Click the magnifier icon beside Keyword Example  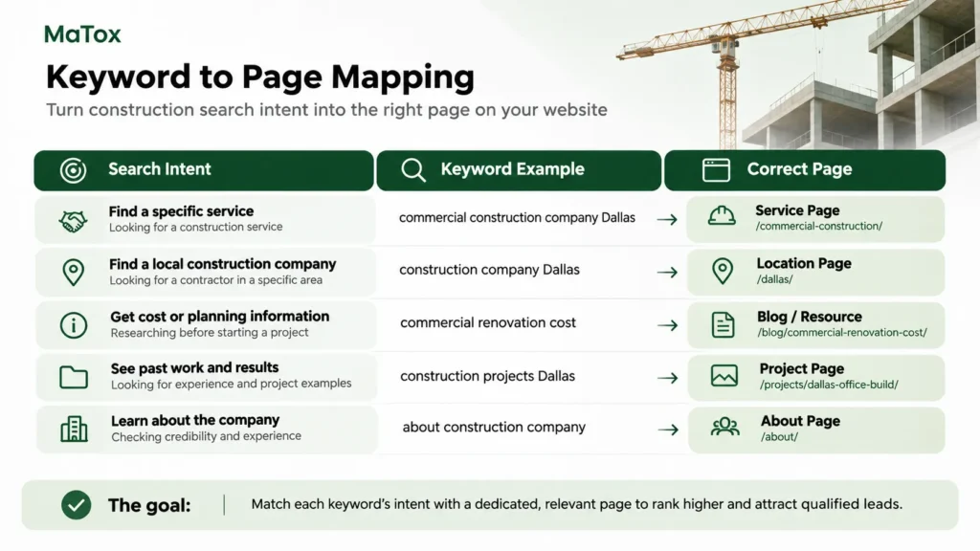[413, 170]
